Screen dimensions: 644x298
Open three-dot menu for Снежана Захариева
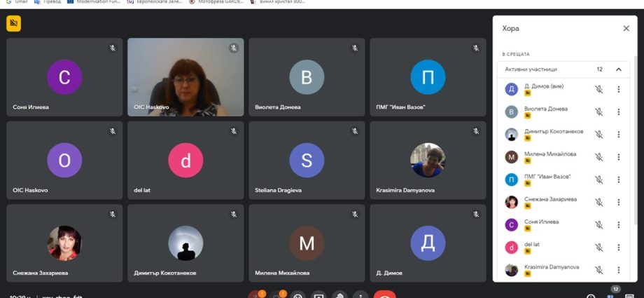[619, 202]
